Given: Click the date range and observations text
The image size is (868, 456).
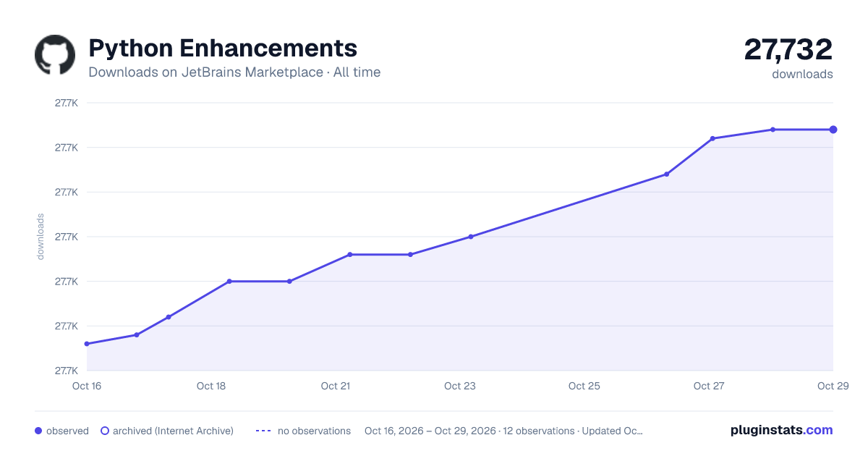Looking at the screenshot, I should pos(503,431).
